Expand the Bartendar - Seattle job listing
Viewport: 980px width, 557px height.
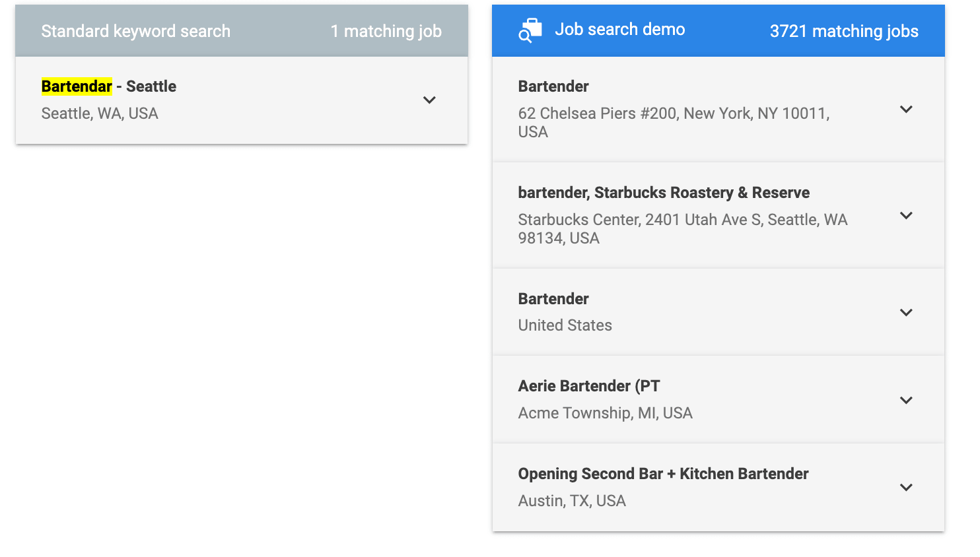(429, 100)
